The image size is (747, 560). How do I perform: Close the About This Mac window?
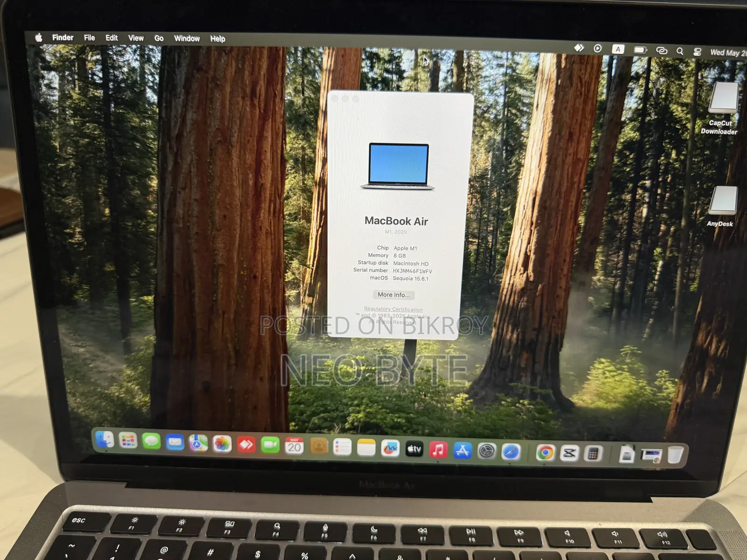[x=335, y=98]
